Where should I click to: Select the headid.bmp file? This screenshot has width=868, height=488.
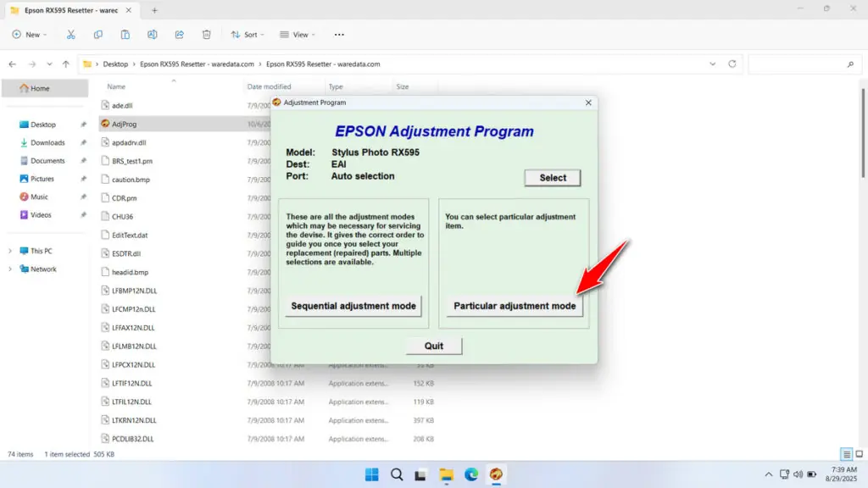click(130, 272)
